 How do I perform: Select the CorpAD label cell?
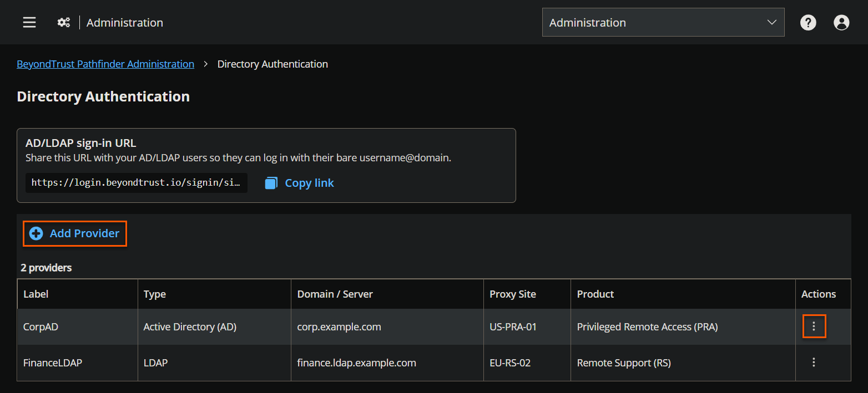[77, 327]
